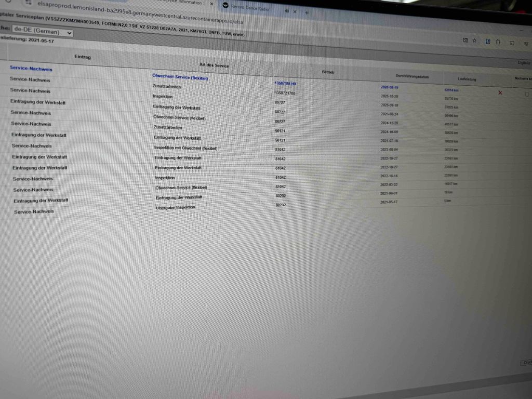Screen dimensions: 532x399
Task: Select the date 2024-12-20
Action: click(389, 123)
